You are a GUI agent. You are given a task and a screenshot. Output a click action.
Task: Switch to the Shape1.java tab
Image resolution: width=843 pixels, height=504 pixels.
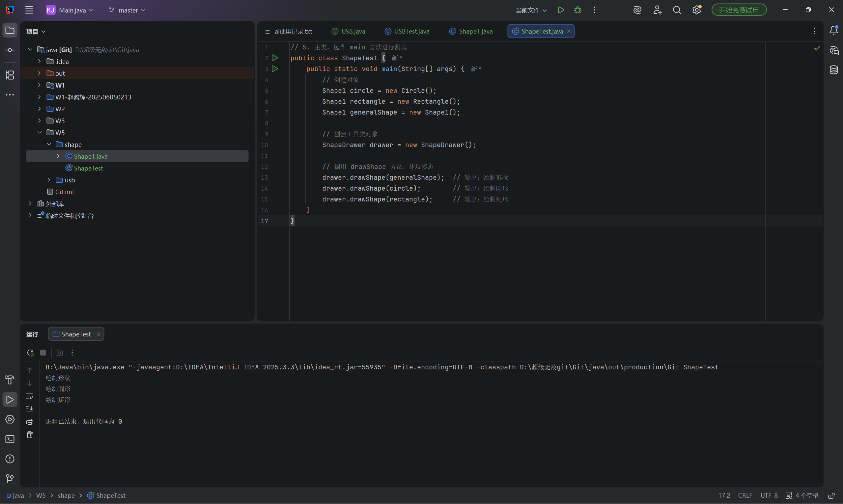coord(471,31)
